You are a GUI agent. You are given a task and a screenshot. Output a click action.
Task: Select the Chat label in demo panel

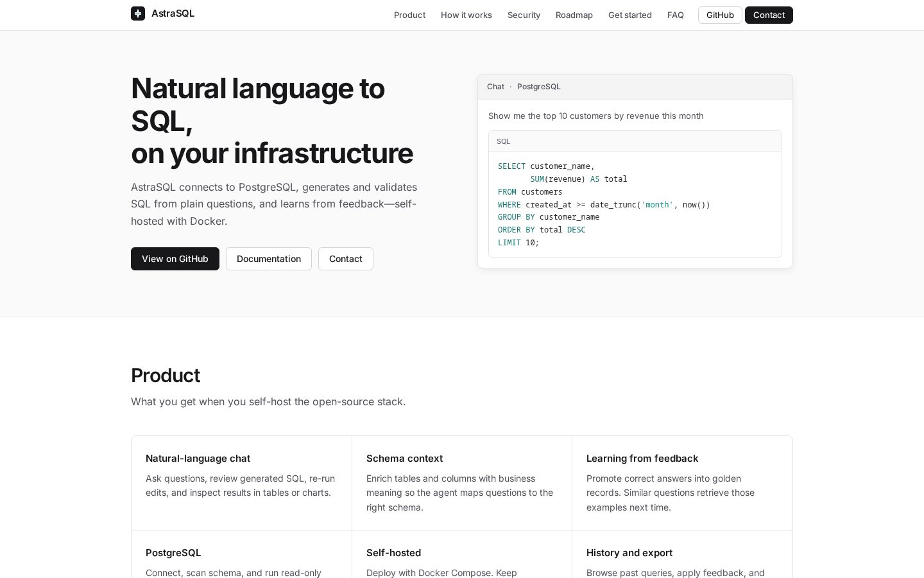[495, 87]
